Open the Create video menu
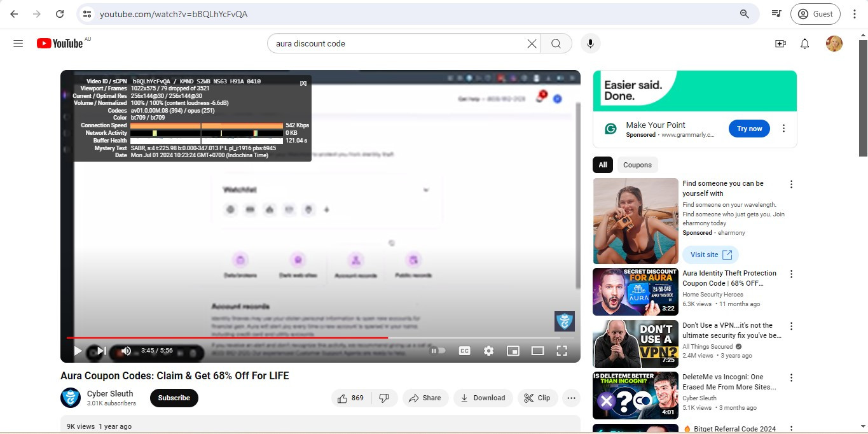 click(780, 43)
